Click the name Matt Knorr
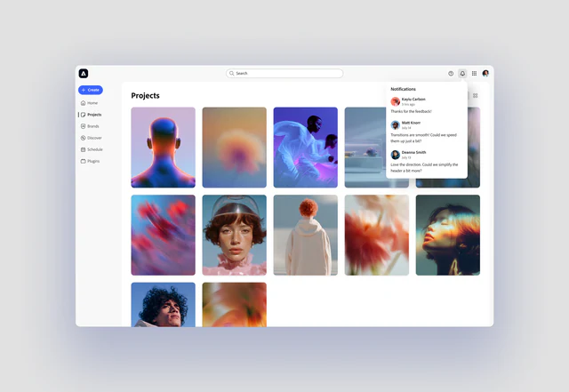Image resolution: width=569 pixels, height=392 pixels. point(411,123)
